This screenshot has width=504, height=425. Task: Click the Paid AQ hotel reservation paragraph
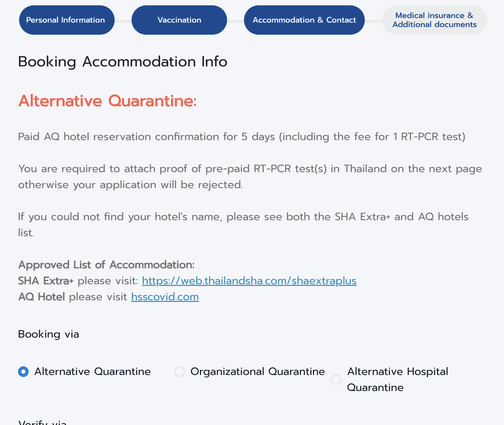(x=242, y=137)
